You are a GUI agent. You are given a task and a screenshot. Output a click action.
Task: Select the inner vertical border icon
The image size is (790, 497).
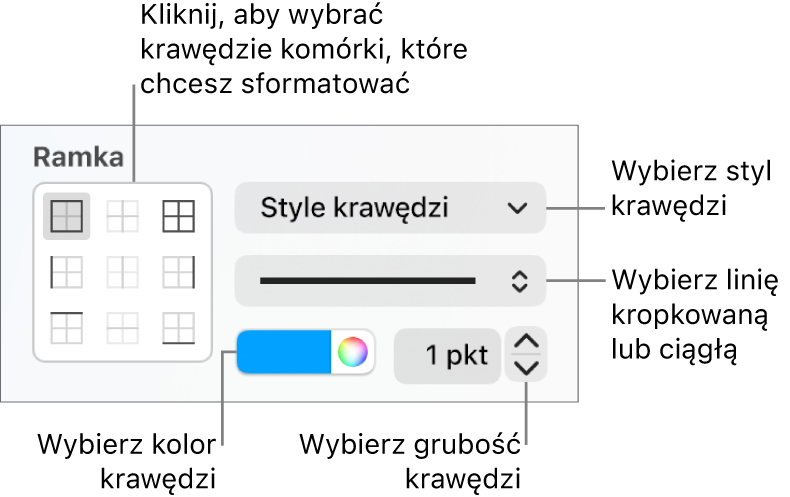point(122,272)
